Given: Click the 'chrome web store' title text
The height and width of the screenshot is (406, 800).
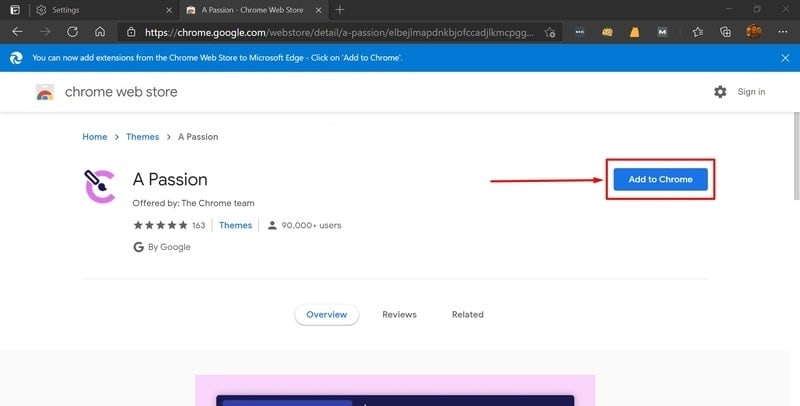Looking at the screenshot, I should point(121,92).
